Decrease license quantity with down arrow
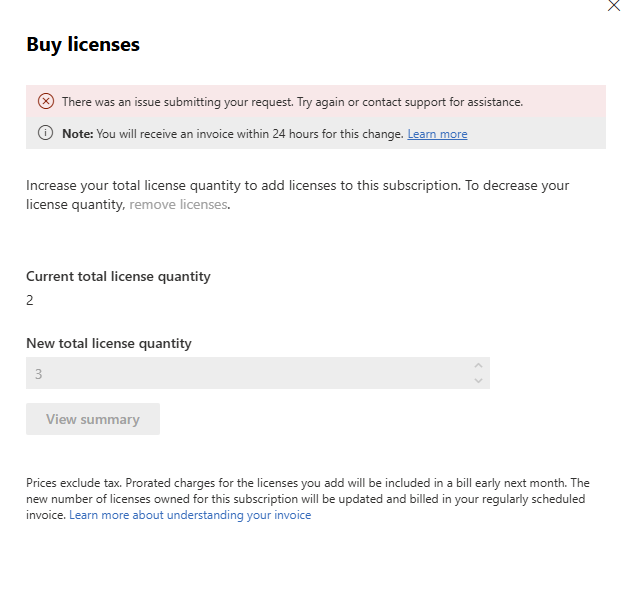624x595 pixels. pos(478,380)
